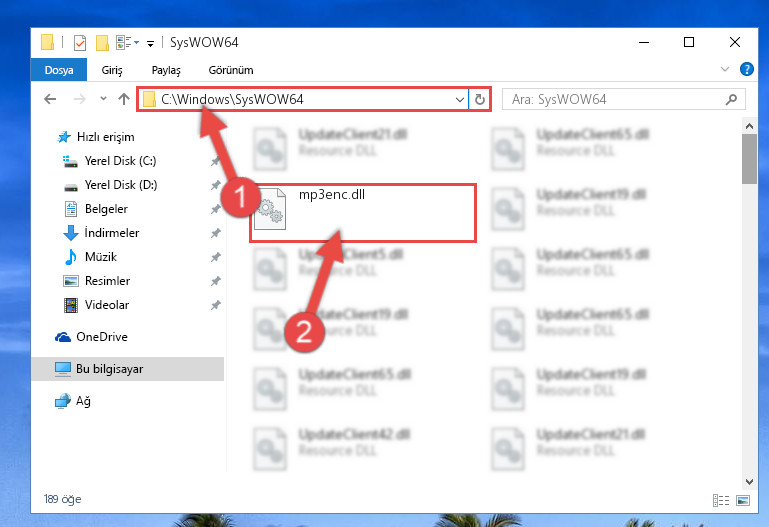Click the Properties quick access icon
This screenshot has width=769, height=527.
coord(79,43)
